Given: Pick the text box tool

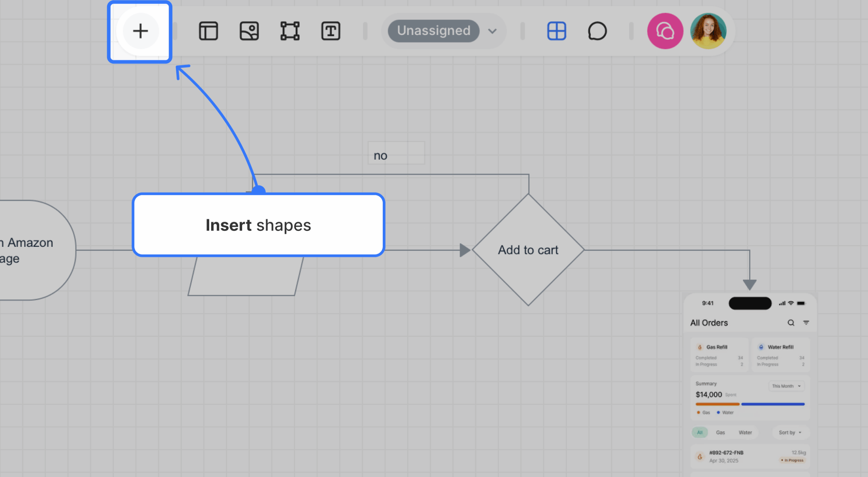Looking at the screenshot, I should click(x=331, y=31).
